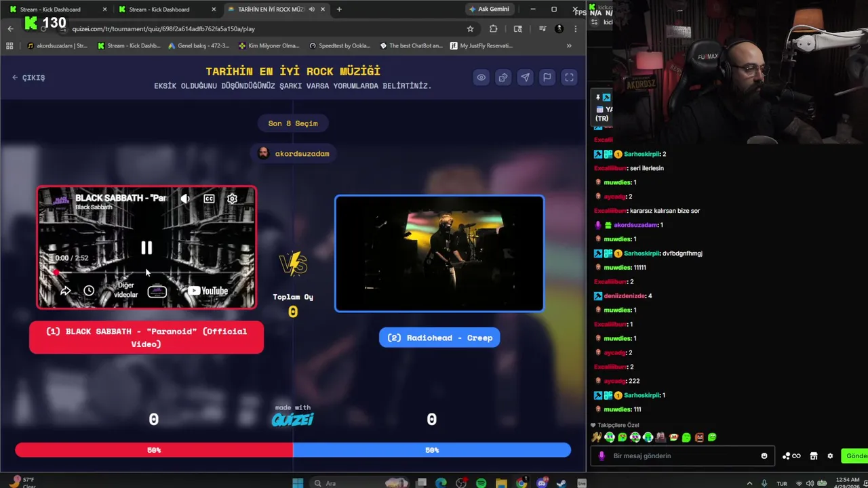Image resolution: width=868 pixels, height=488 pixels.
Task: Click the green Gönder send button
Action: [854, 456]
